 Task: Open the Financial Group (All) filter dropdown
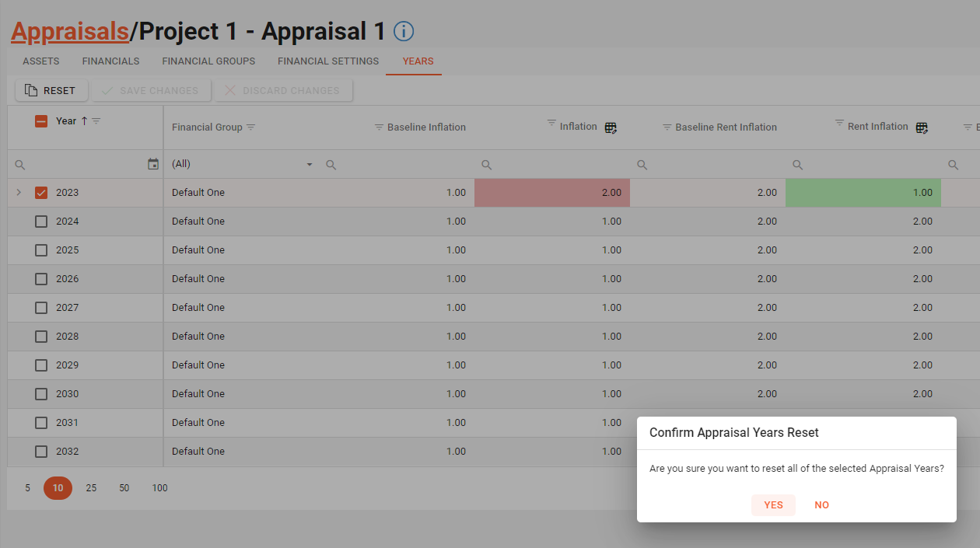click(x=242, y=164)
